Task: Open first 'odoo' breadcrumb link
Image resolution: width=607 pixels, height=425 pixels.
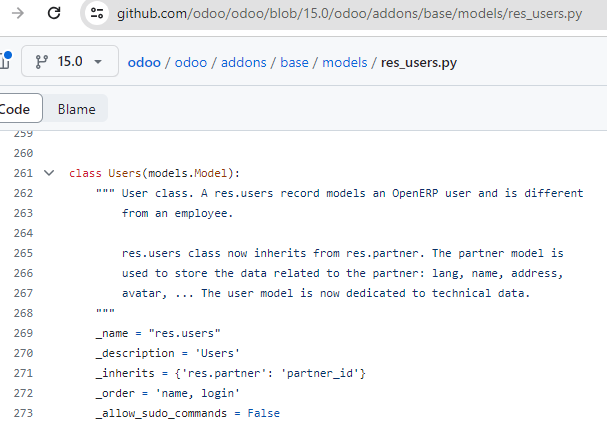Action: point(144,62)
